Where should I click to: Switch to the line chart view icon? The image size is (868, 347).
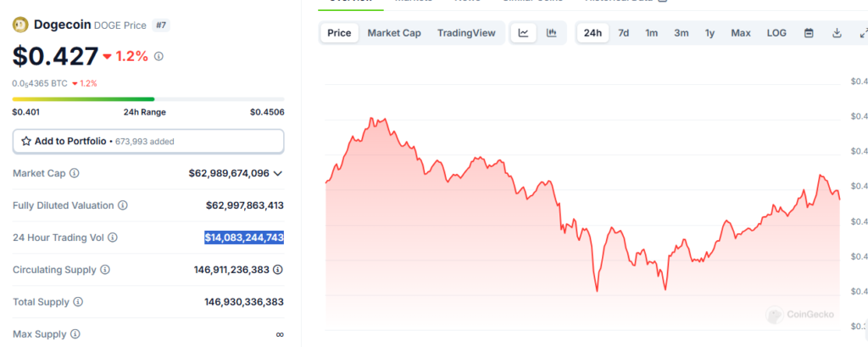pyautogui.click(x=524, y=33)
